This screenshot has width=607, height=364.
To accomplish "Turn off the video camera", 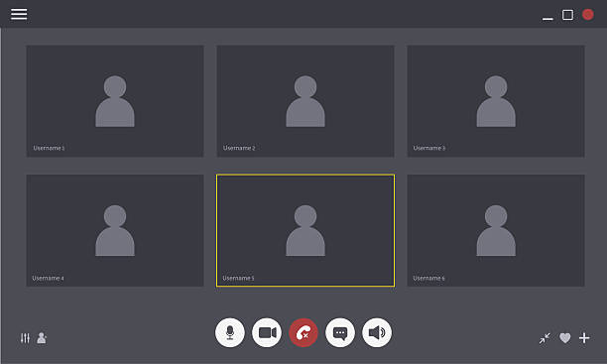I will point(267,332).
